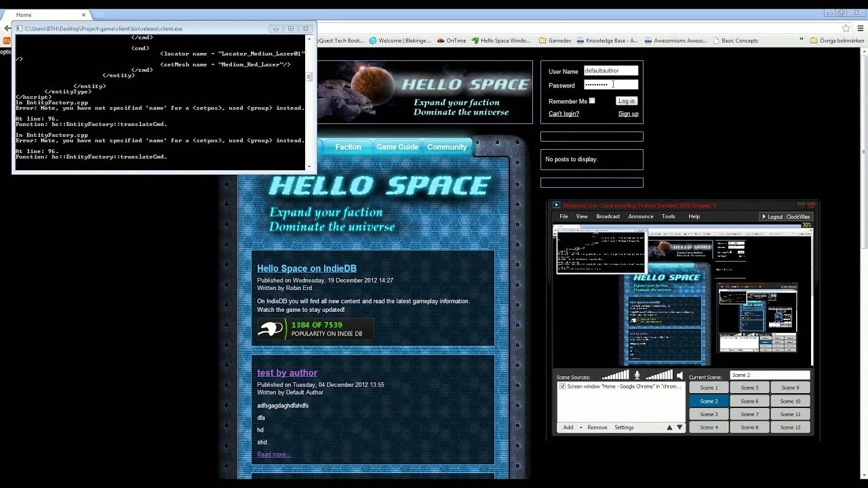The height and width of the screenshot is (488, 868).
Task: Open the Awesomium bookmark
Action: [x=675, y=41]
